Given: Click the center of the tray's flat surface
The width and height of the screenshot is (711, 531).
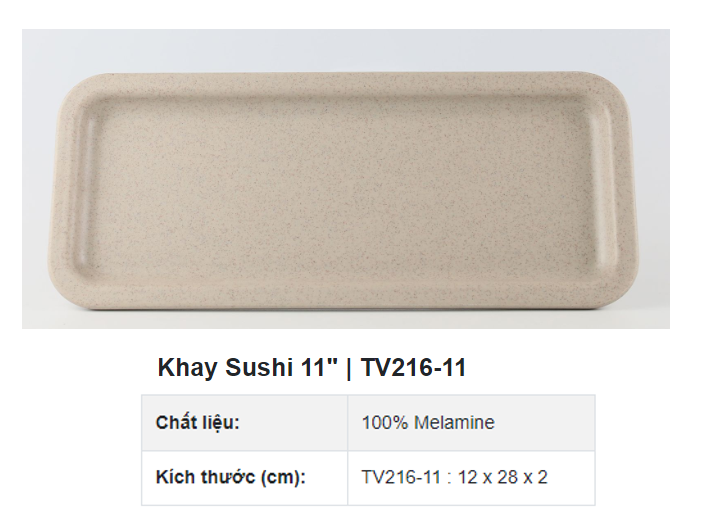Looking at the screenshot, I should click(x=345, y=190).
